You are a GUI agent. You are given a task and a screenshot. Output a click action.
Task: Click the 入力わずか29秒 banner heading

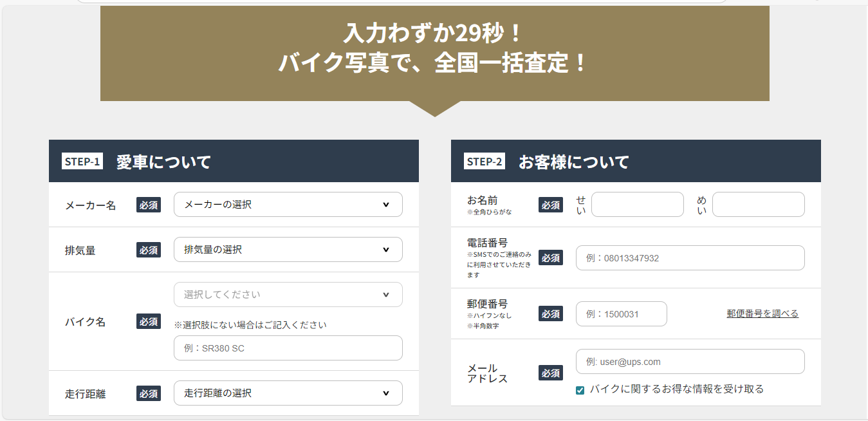coord(434,32)
